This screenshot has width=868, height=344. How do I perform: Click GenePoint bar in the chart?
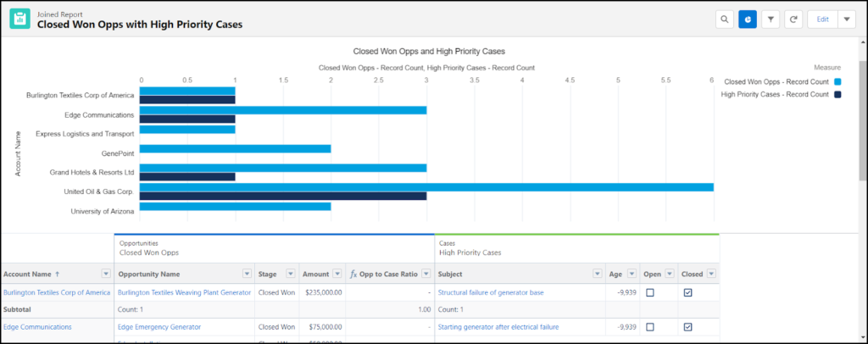236,149
